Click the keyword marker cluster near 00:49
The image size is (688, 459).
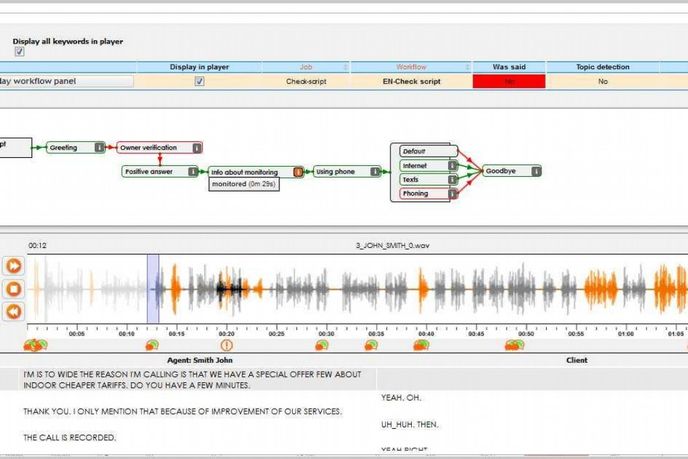click(514, 345)
